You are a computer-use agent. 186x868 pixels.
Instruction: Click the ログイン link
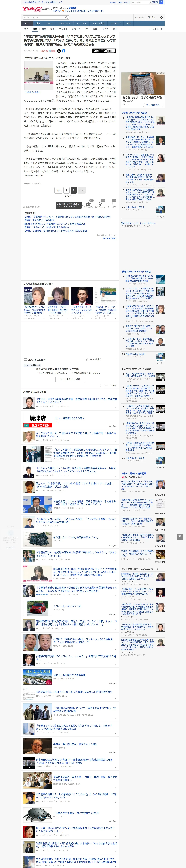tap(57, 11)
